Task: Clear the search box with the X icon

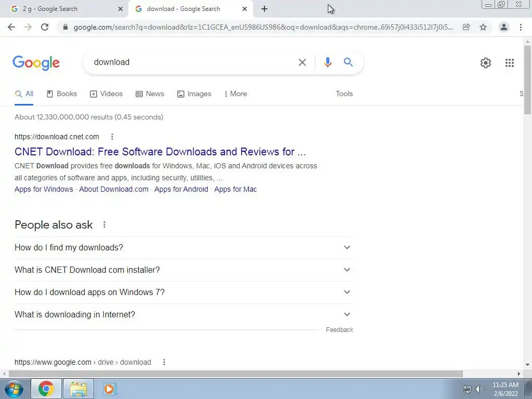Action: click(x=302, y=62)
